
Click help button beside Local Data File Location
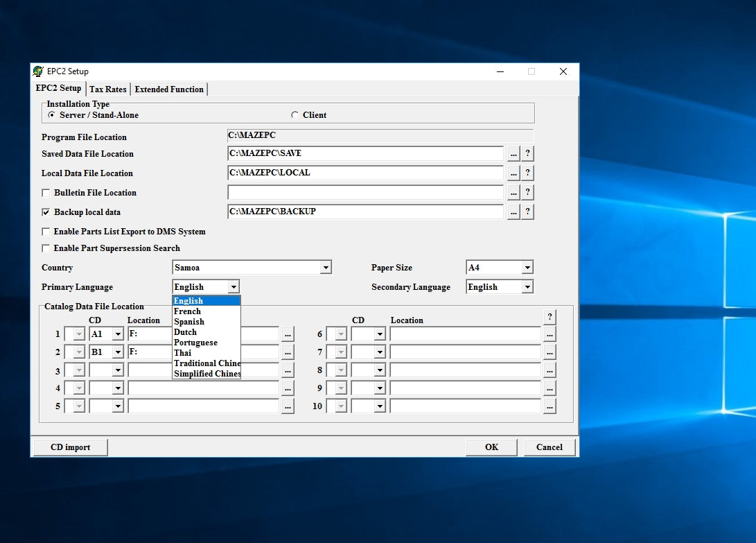point(527,173)
